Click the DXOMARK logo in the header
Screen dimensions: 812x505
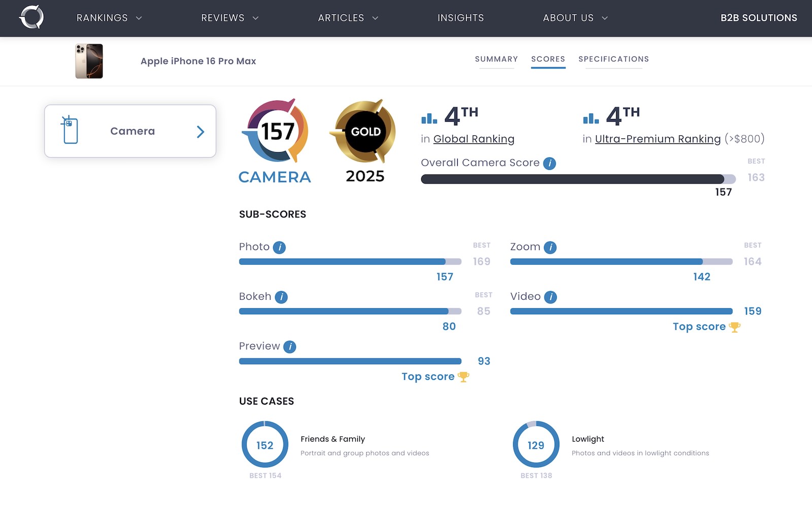[x=31, y=17]
